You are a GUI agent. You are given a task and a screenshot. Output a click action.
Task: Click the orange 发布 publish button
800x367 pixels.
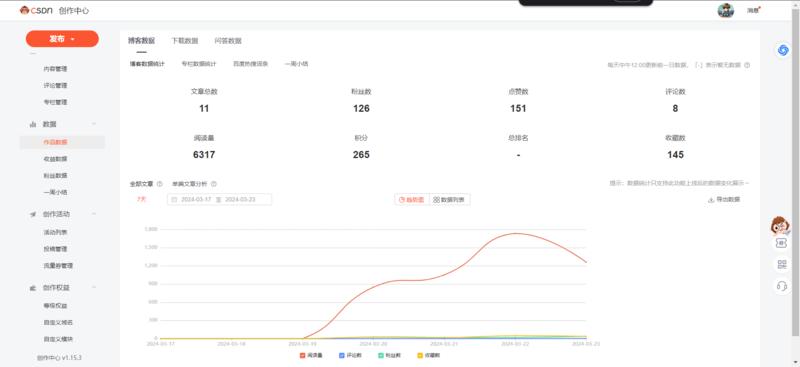click(x=62, y=39)
